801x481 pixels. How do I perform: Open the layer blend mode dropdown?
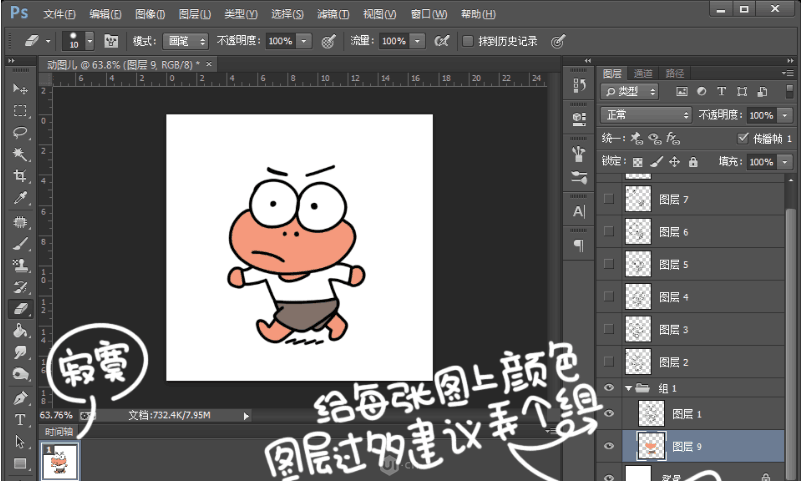pos(646,115)
